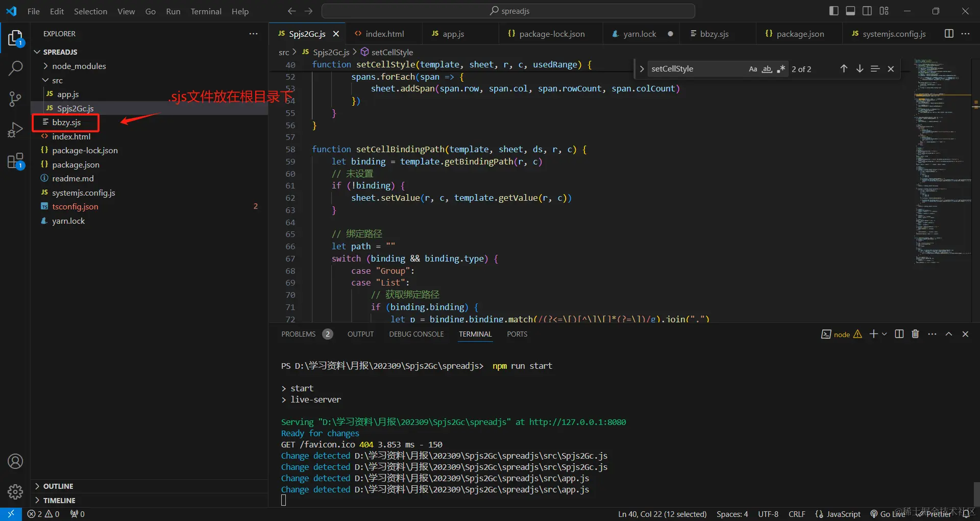Show the PROBLEMS panel tab
Image resolution: width=980 pixels, height=521 pixels.
click(299, 334)
